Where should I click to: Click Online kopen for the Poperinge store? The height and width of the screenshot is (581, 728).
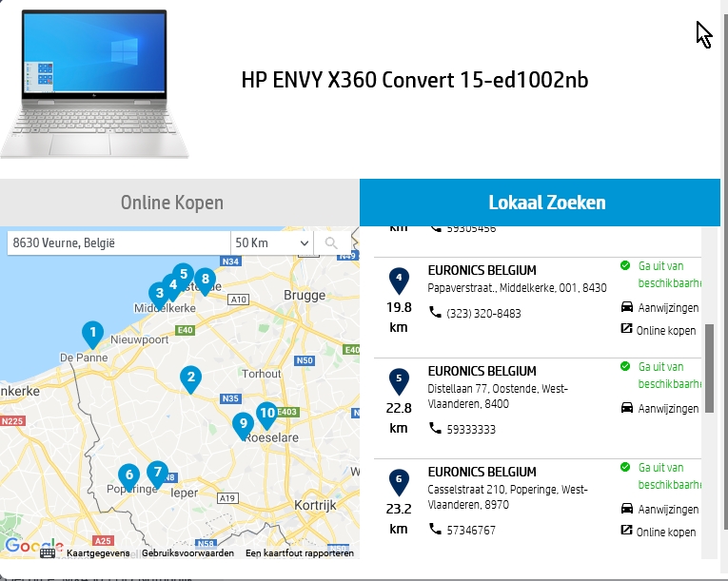(665, 533)
